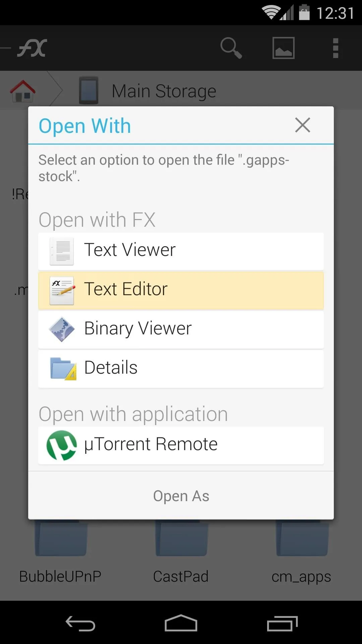Screen dimensions: 362x644
Task: Open the three-dot overflow menu
Action: point(336,48)
